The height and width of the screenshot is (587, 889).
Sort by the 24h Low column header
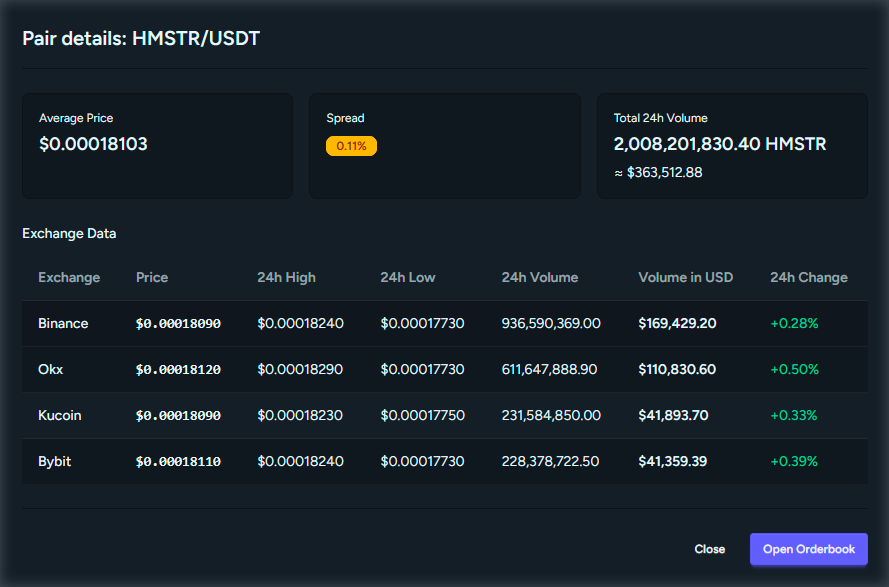pos(407,277)
